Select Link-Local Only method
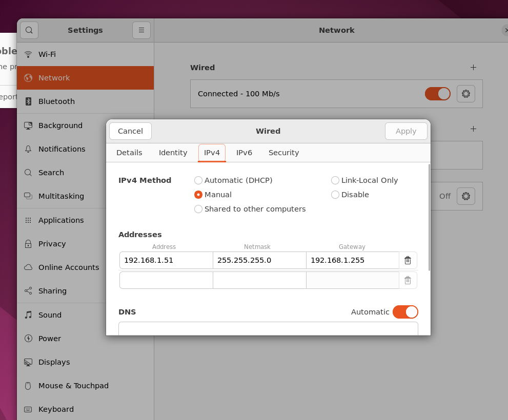Image resolution: width=508 pixels, height=420 pixels. (364, 180)
